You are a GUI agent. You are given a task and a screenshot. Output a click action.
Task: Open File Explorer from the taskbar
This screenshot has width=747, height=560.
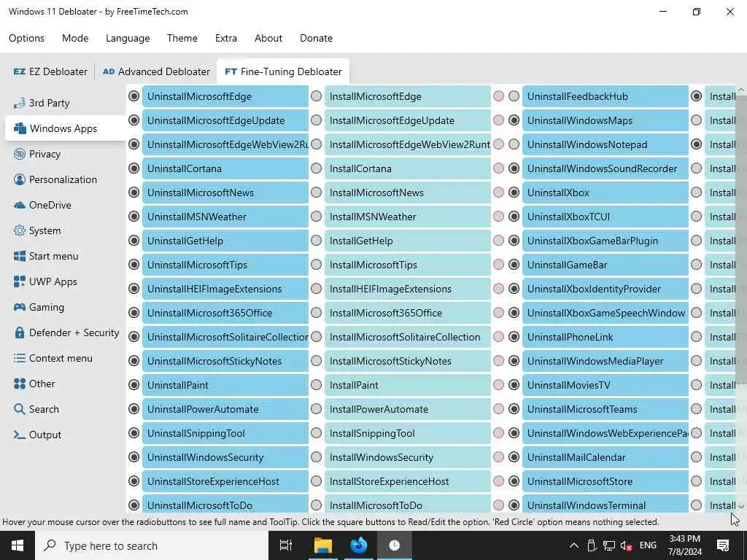tap(323, 545)
